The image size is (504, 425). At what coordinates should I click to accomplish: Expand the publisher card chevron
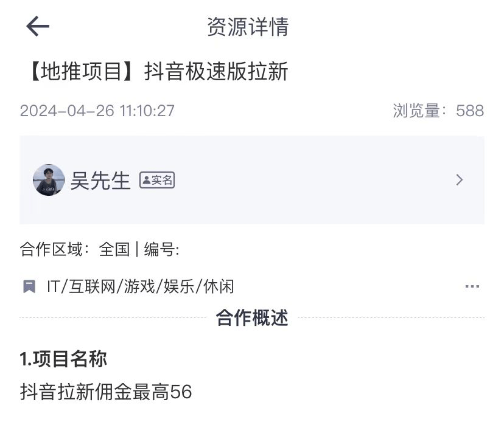pyautogui.click(x=460, y=180)
